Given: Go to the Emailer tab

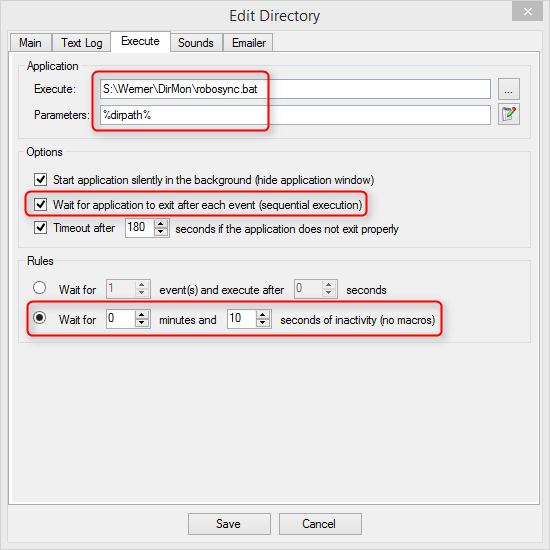Looking at the screenshot, I should click(x=248, y=43).
